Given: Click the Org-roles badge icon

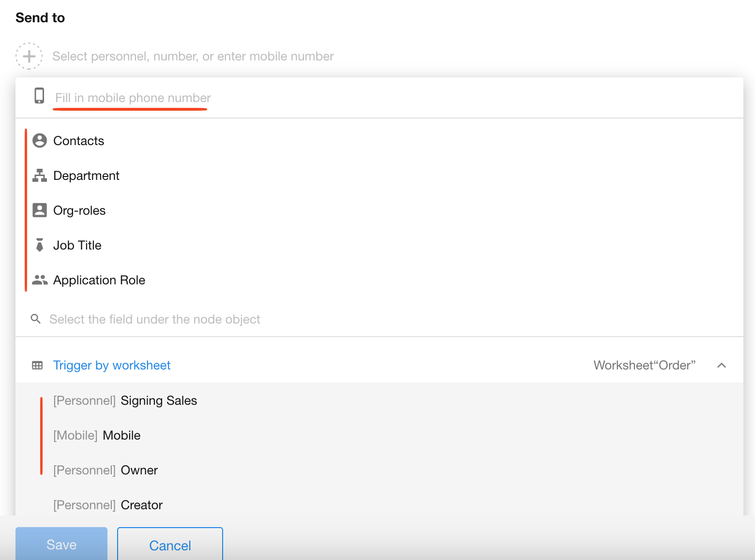Looking at the screenshot, I should (40, 210).
